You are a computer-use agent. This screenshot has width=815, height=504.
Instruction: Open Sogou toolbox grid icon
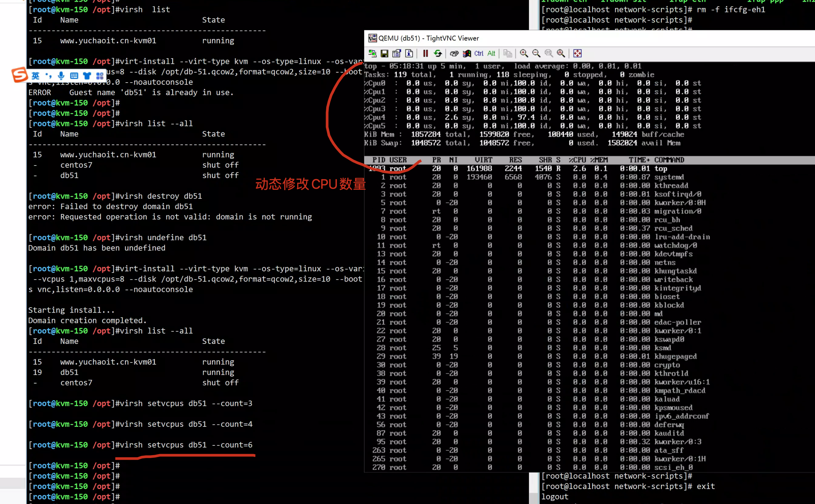99,76
